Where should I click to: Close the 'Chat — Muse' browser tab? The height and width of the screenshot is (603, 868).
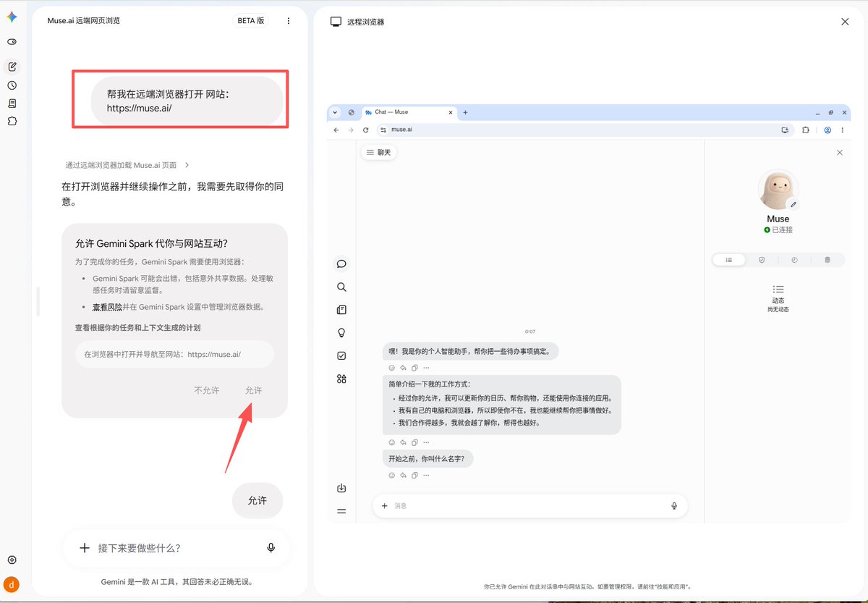[x=451, y=112]
